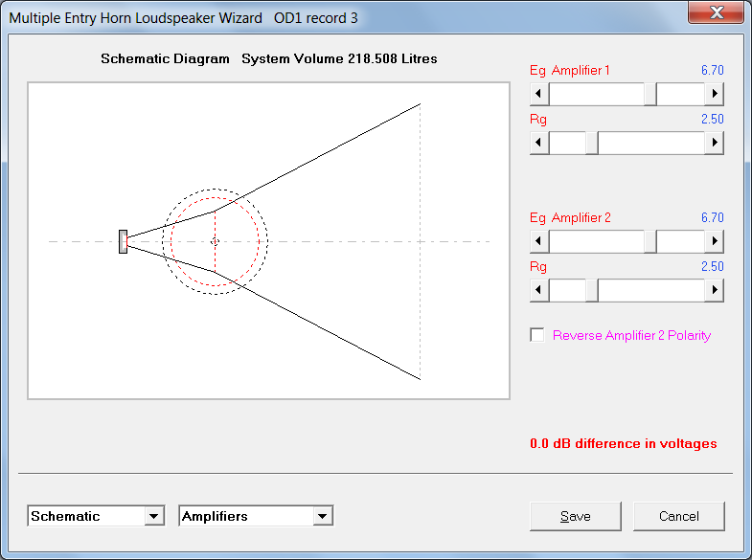Click the crosshair marker at circle center
Image resolution: width=752 pixels, height=560 pixels.
[x=215, y=242]
